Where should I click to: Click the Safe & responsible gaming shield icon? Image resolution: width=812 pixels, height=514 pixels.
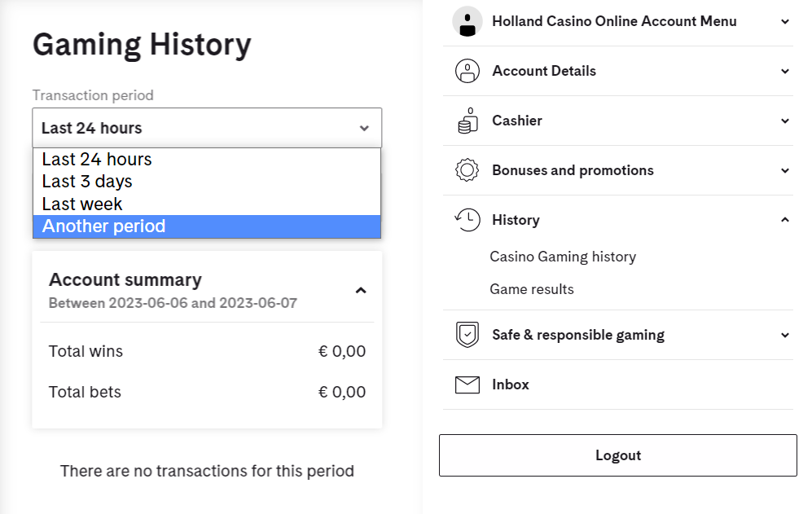[467, 335]
